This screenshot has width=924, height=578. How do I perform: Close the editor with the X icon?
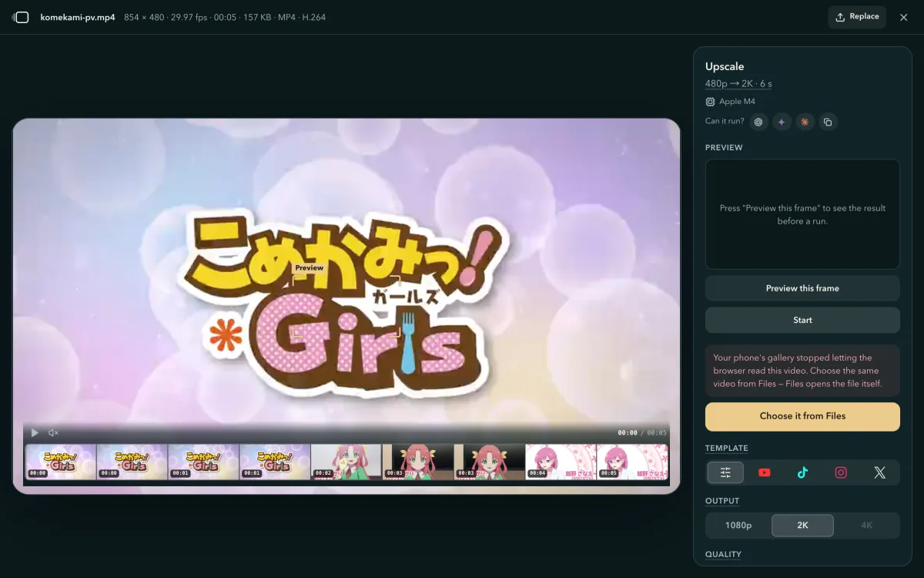[904, 17]
